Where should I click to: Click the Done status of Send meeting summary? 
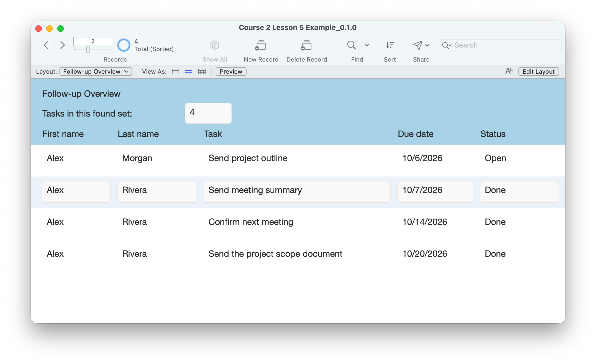pyautogui.click(x=519, y=192)
